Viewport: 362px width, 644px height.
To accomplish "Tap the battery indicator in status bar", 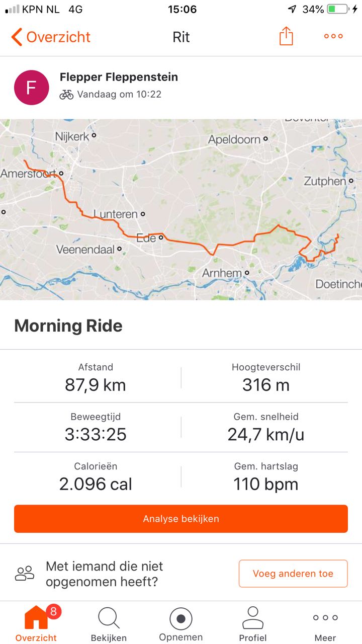I will coord(338,9).
